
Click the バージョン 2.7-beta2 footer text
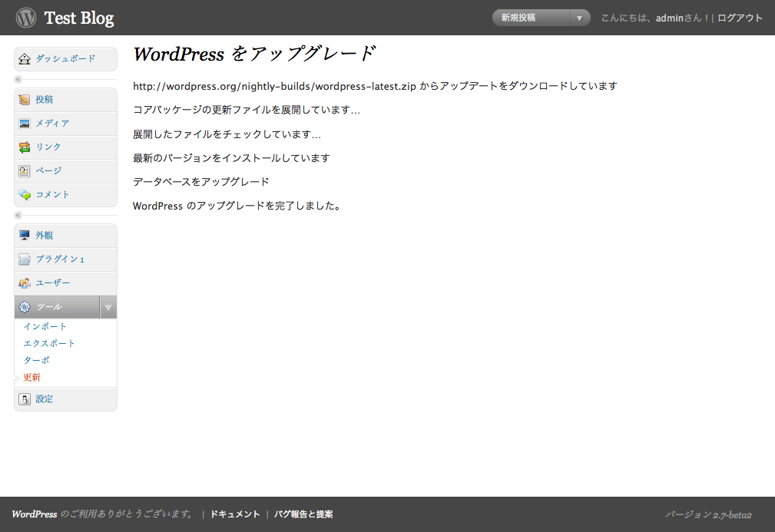(708, 514)
